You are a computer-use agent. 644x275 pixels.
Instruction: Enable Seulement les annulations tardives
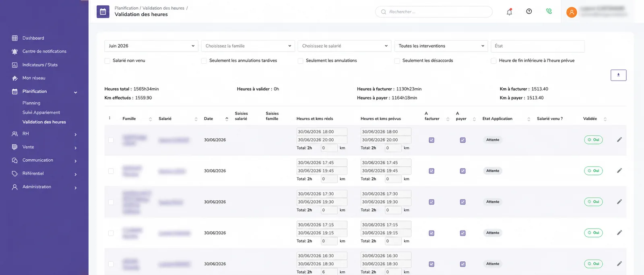point(204,61)
